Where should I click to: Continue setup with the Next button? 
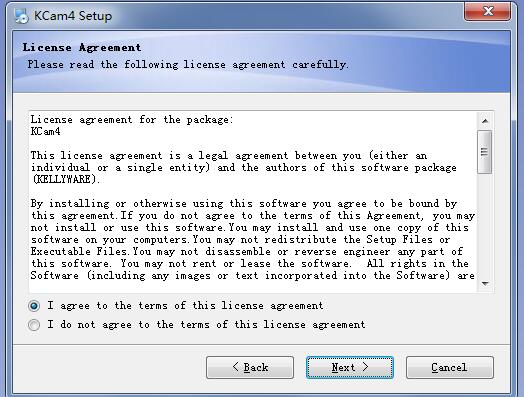pyautogui.click(x=350, y=368)
